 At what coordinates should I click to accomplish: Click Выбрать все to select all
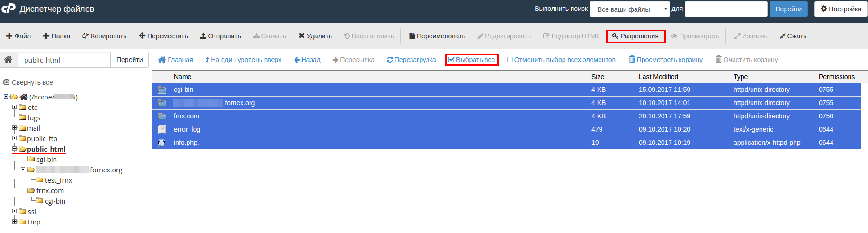click(472, 60)
